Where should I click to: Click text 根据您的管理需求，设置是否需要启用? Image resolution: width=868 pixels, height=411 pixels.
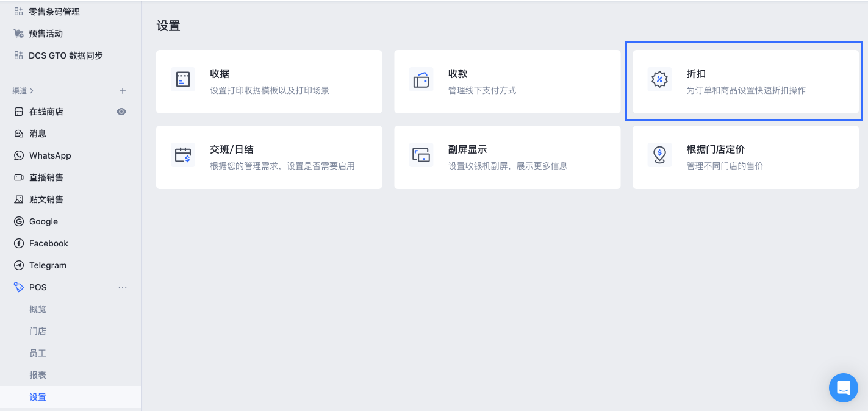282,166
